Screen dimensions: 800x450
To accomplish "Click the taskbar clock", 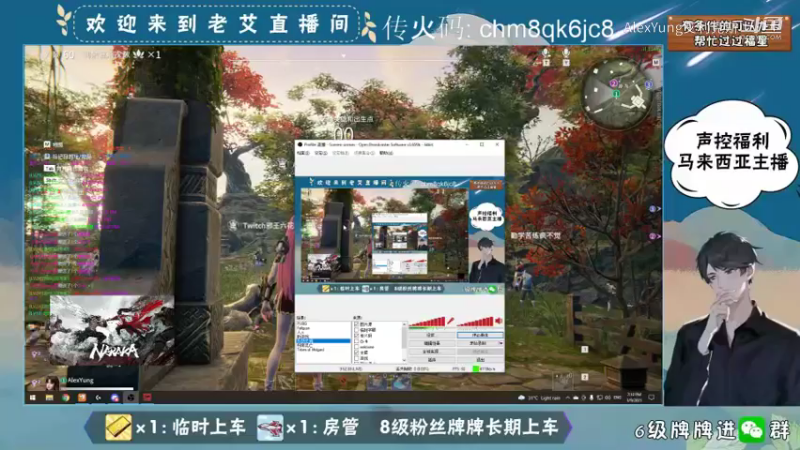I will (634, 397).
